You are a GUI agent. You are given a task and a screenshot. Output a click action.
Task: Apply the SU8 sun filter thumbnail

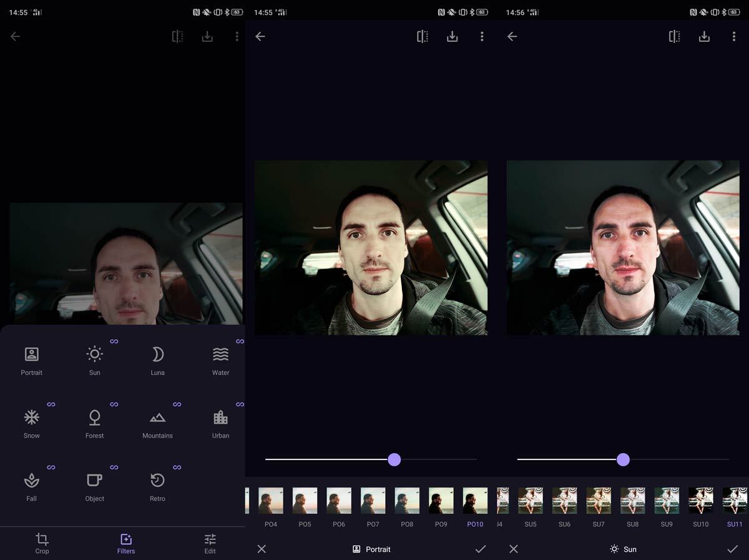(x=632, y=501)
